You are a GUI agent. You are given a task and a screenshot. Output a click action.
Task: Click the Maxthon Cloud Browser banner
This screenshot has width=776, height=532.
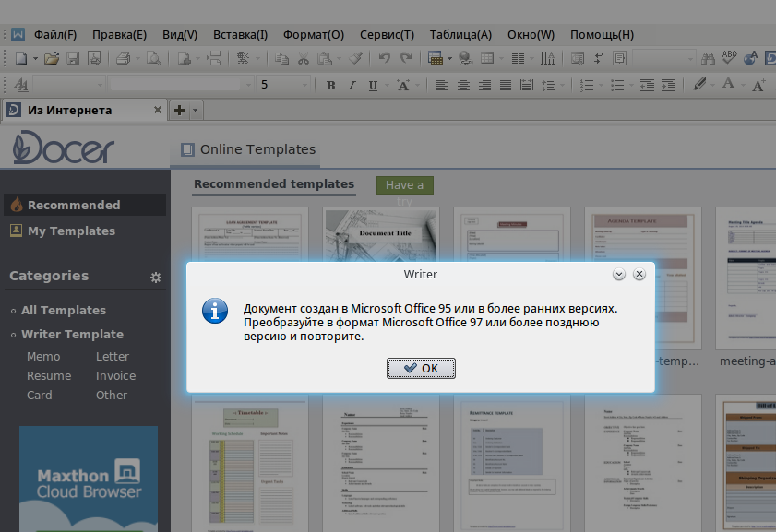[89, 479]
